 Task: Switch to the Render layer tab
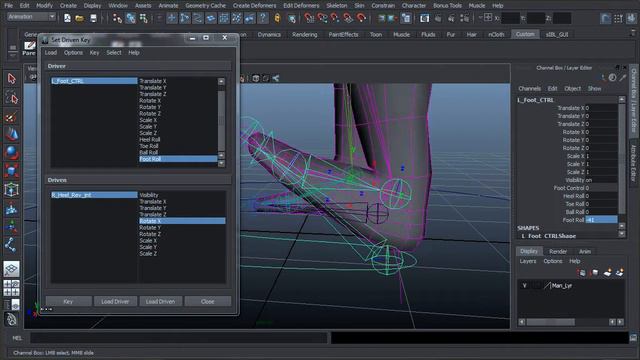[558, 251]
